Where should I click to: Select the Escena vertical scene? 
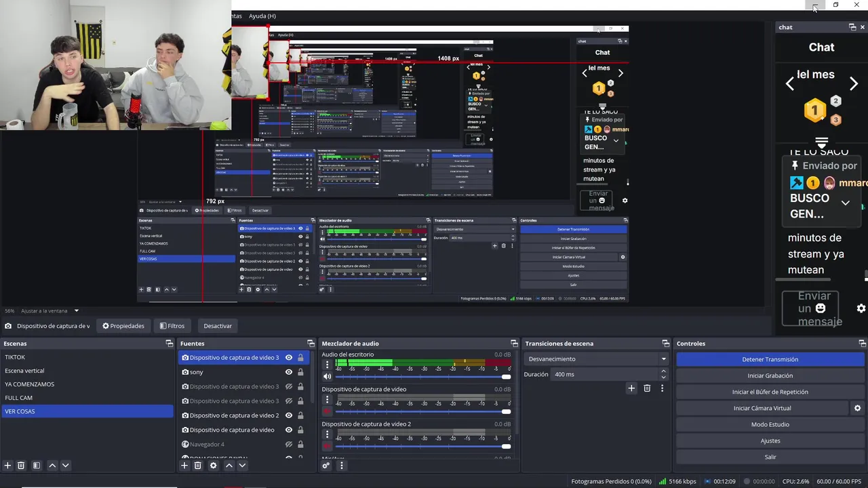tap(87, 371)
